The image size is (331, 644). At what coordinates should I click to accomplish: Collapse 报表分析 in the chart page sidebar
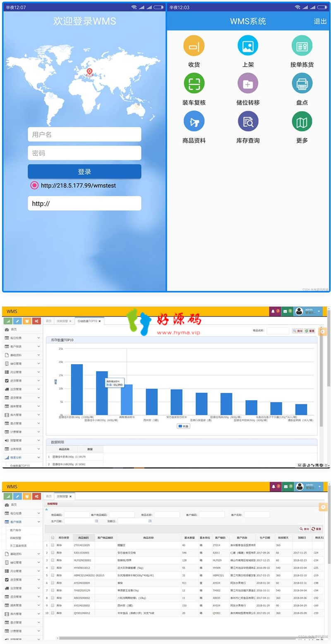click(22, 458)
